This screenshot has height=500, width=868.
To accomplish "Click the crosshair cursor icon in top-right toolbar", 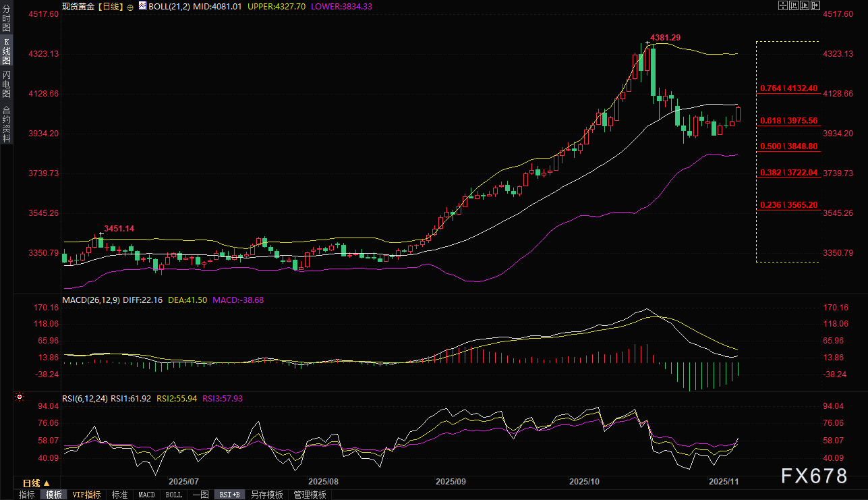I will pos(782,5).
